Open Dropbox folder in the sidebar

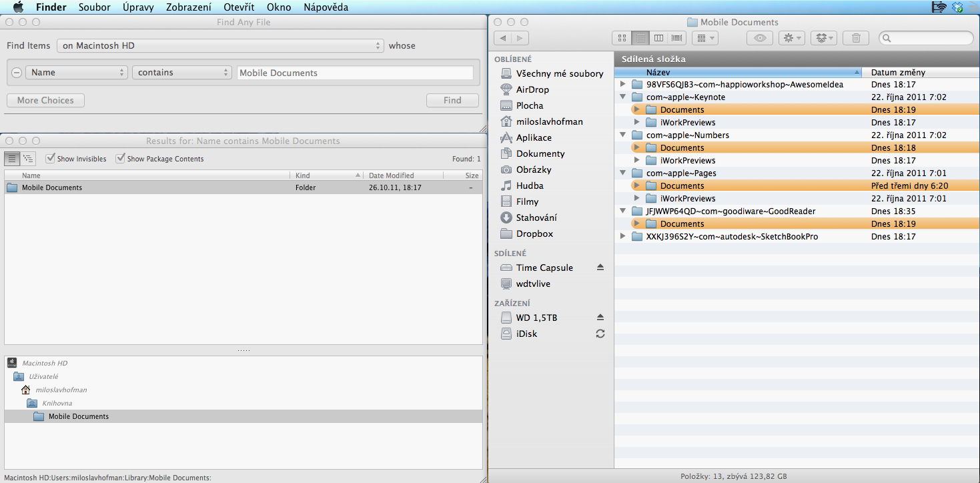pyautogui.click(x=534, y=233)
